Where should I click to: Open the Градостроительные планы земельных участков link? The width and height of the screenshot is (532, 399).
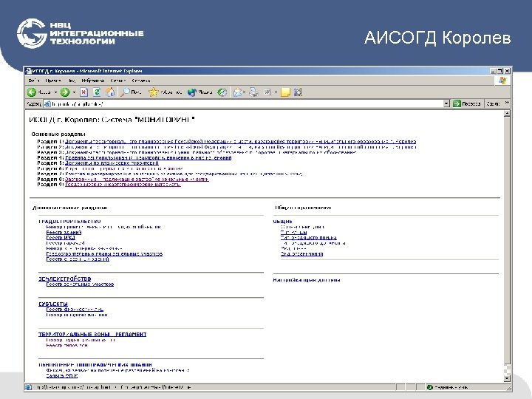point(104,253)
